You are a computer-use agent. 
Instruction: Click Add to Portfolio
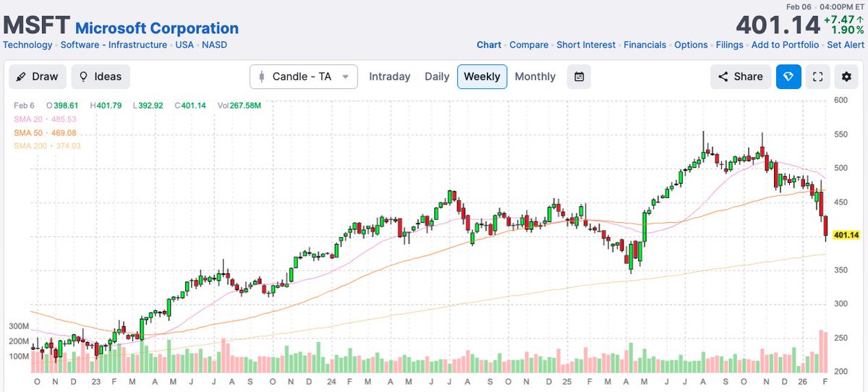point(785,45)
